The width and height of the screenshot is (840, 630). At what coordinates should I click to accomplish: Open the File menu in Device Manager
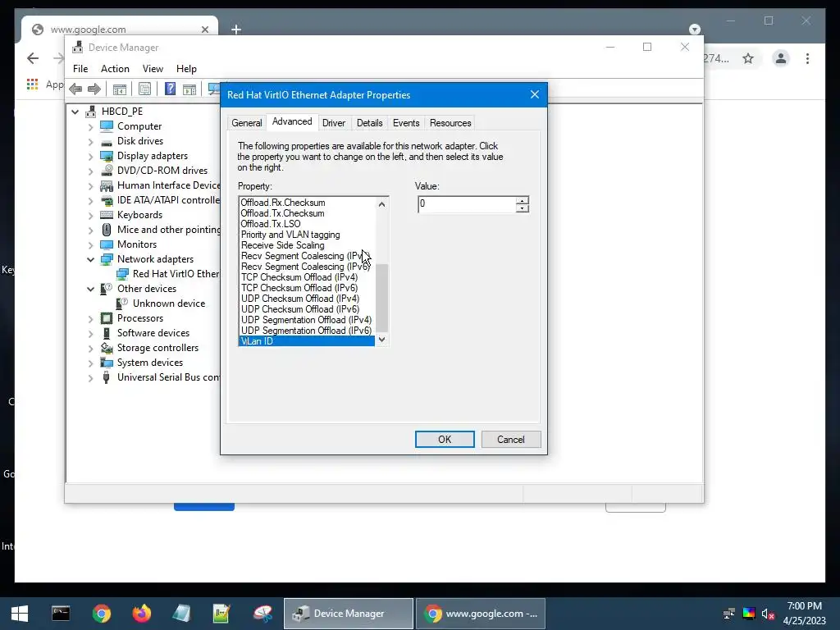coord(80,69)
